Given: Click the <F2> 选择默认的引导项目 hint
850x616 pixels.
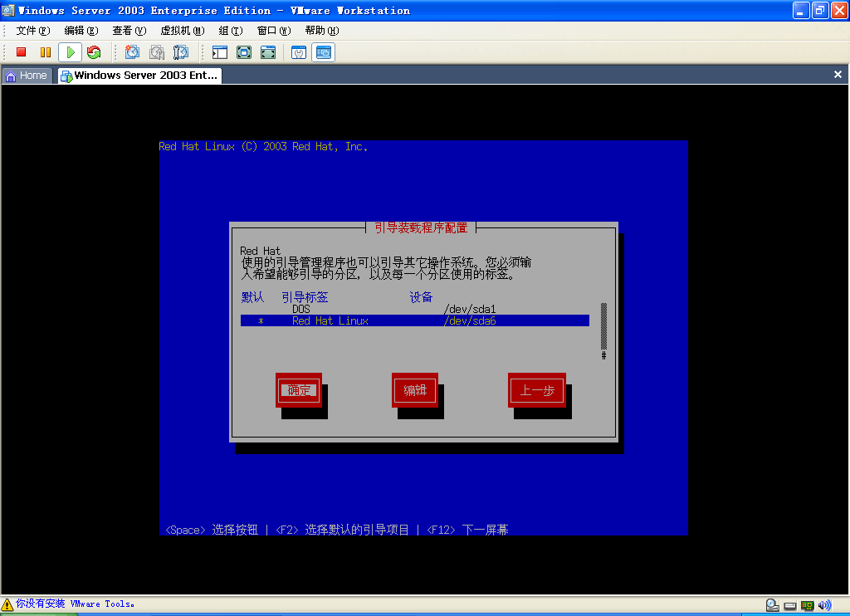Looking at the screenshot, I should [x=343, y=530].
